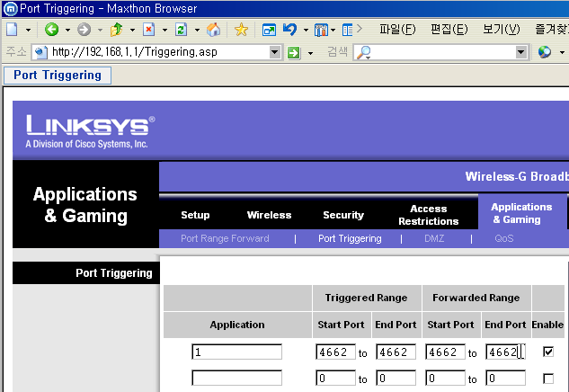Click the tools toolbar icon

321,30
